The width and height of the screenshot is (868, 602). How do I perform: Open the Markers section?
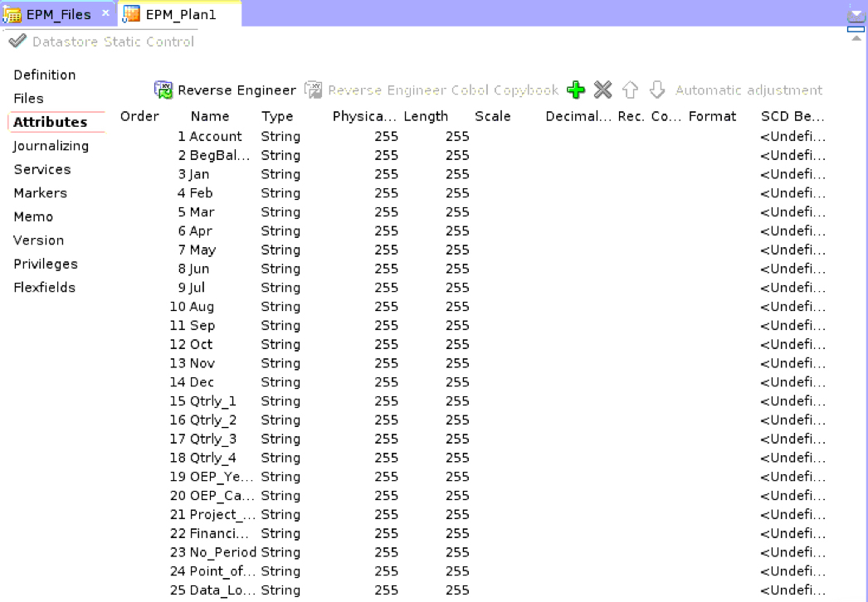pos(41,193)
